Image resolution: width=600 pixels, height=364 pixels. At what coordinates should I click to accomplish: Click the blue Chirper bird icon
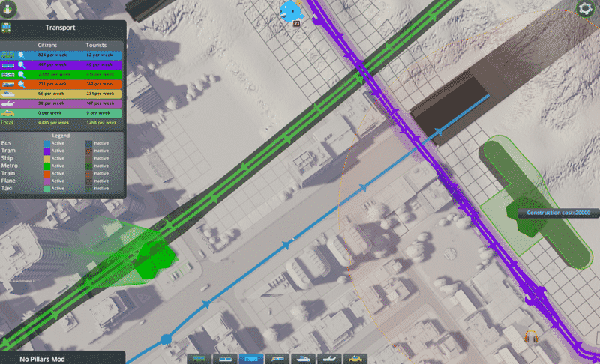[x=290, y=10]
